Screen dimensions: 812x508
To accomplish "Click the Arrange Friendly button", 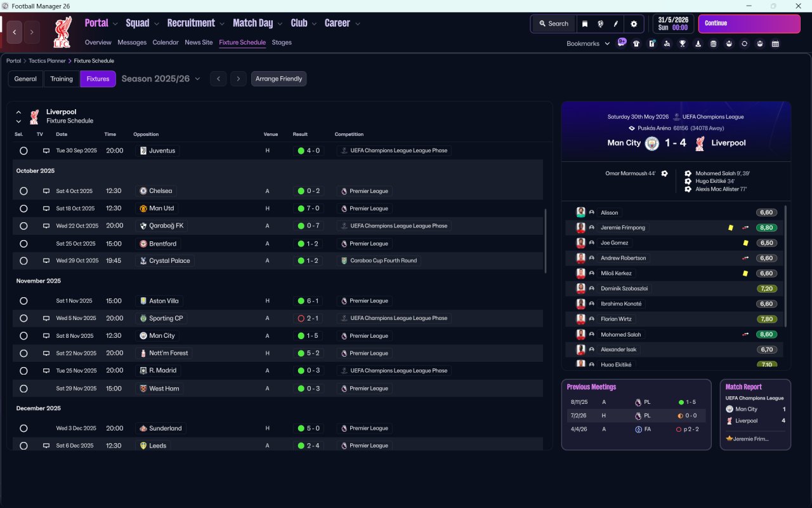I will pyautogui.click(x=278, y=79).
